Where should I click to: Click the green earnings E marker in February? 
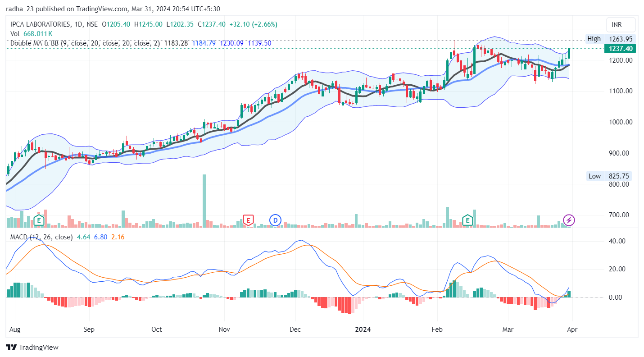pos(468,220)
